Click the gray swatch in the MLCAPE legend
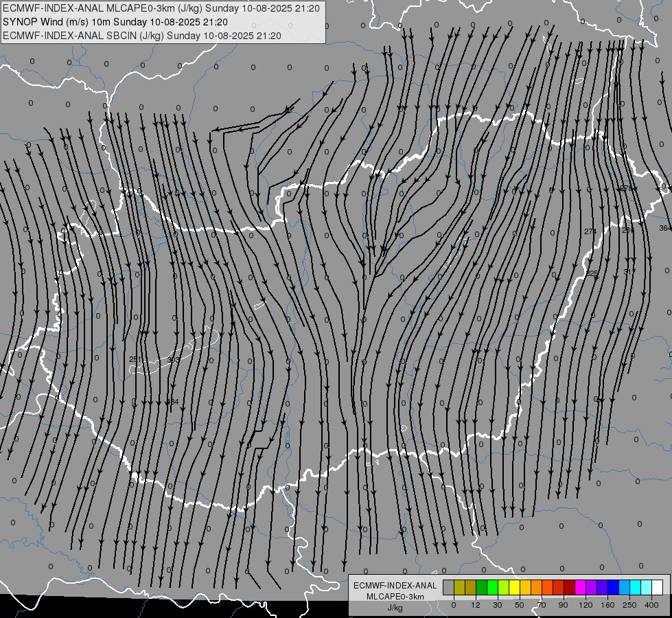Image resolution: width=672 pixels, height=618 pixels. pos(449,587)
